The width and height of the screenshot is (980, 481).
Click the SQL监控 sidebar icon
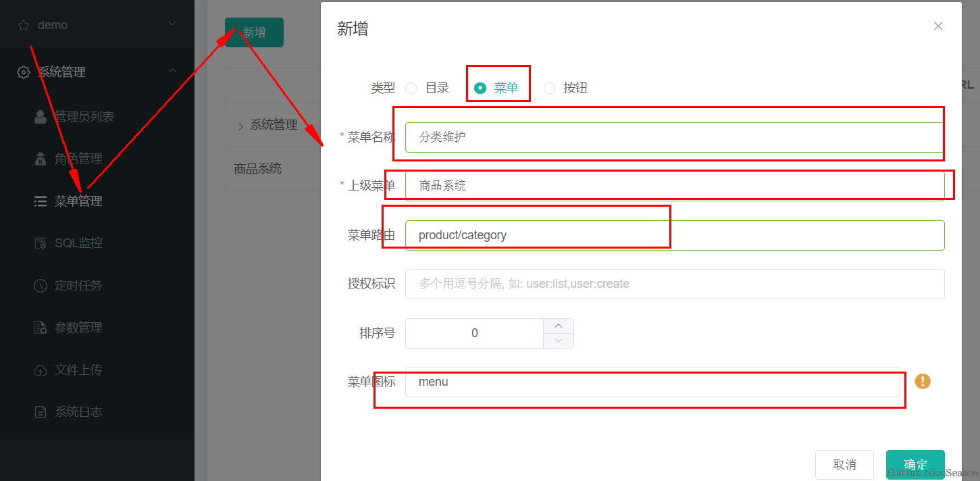41,243
